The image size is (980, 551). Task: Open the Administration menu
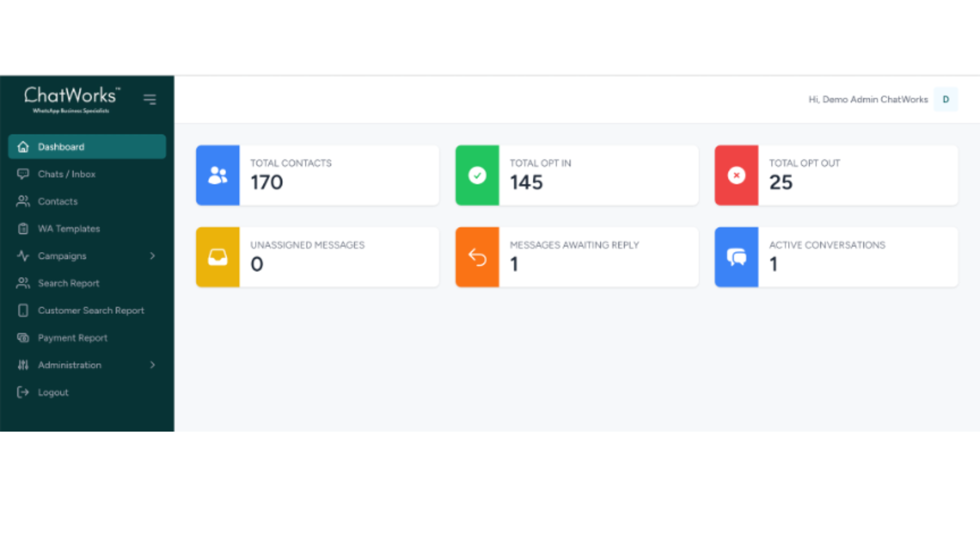87,365
